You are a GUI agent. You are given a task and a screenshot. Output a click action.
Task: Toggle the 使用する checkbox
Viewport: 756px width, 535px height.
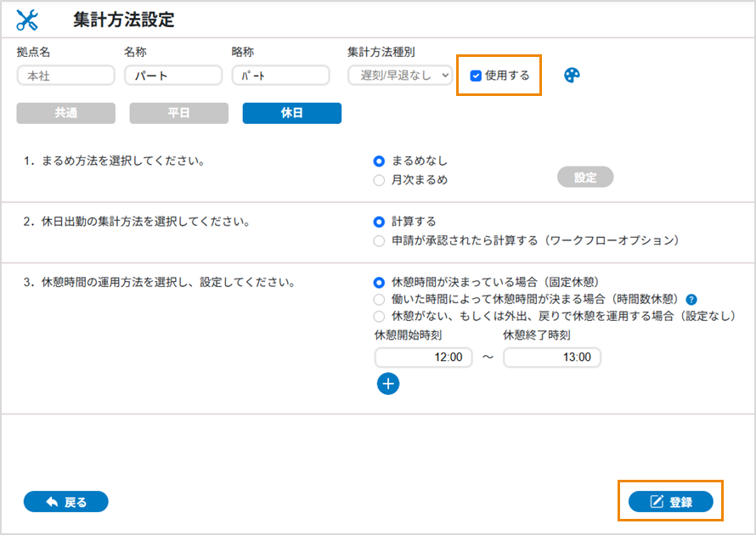tap(476, 76)
